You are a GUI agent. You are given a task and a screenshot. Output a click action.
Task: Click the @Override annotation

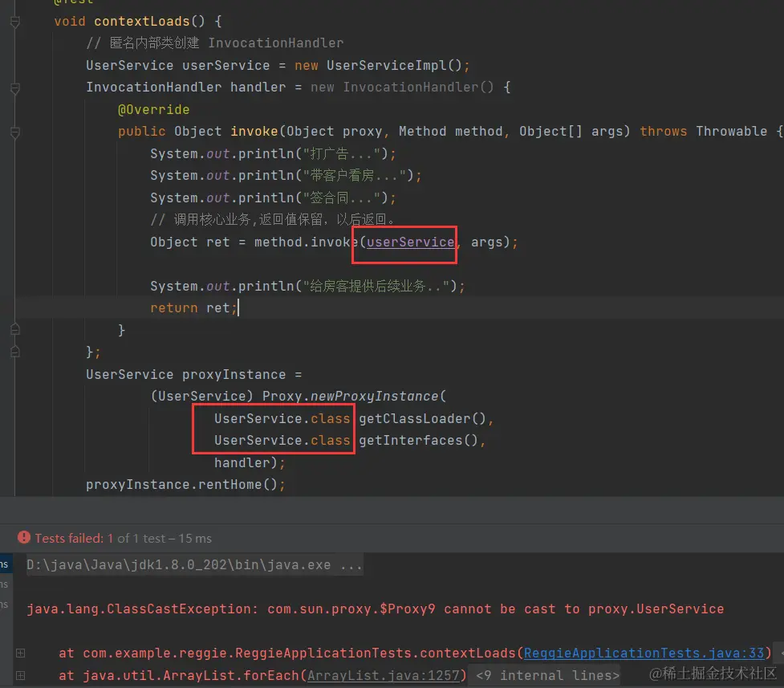pyautogui.click(x=153, y=109)
